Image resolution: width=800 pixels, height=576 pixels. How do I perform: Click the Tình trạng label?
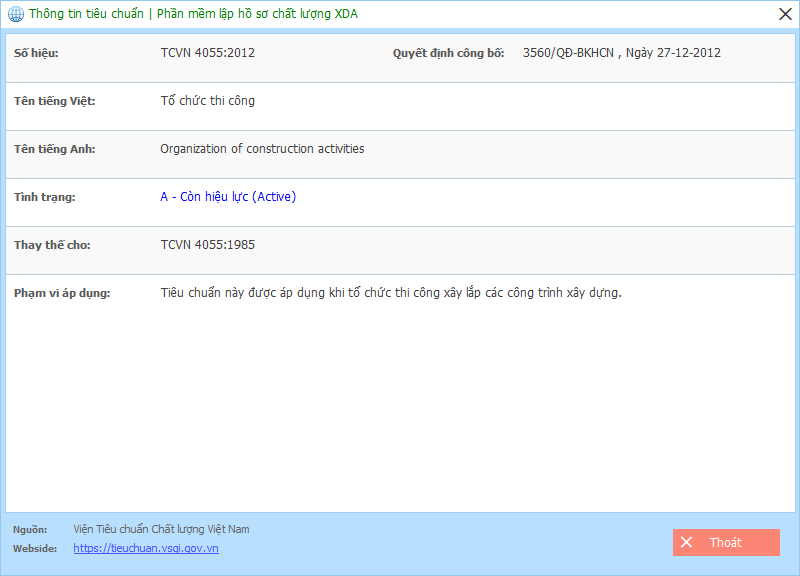(x=44, y=197)
